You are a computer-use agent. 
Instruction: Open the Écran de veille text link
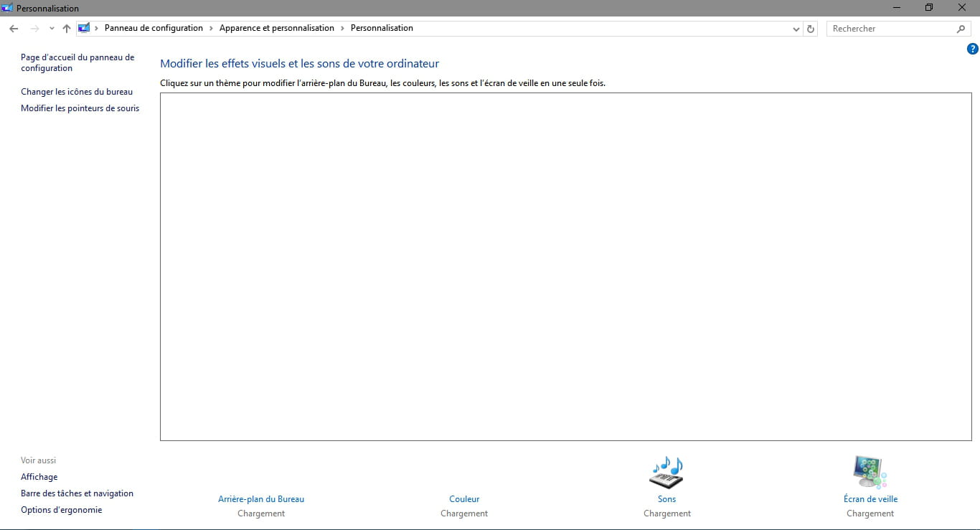click(870, 499)
